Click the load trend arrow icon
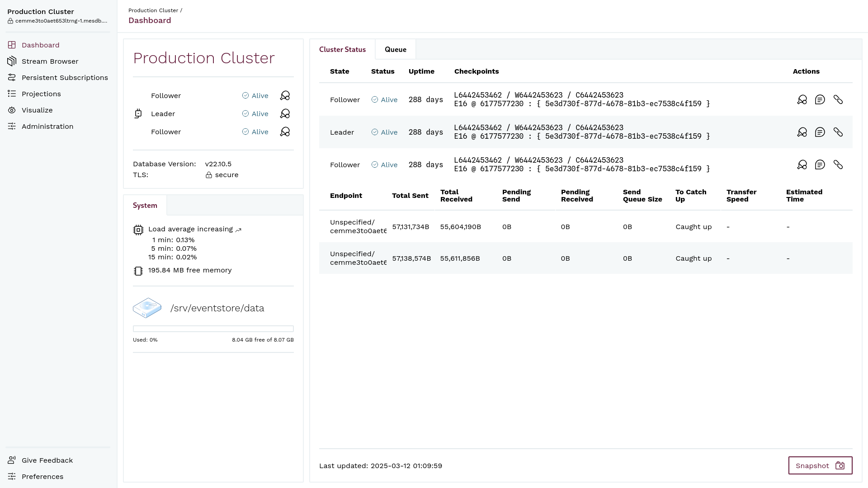 pos(238,230)
